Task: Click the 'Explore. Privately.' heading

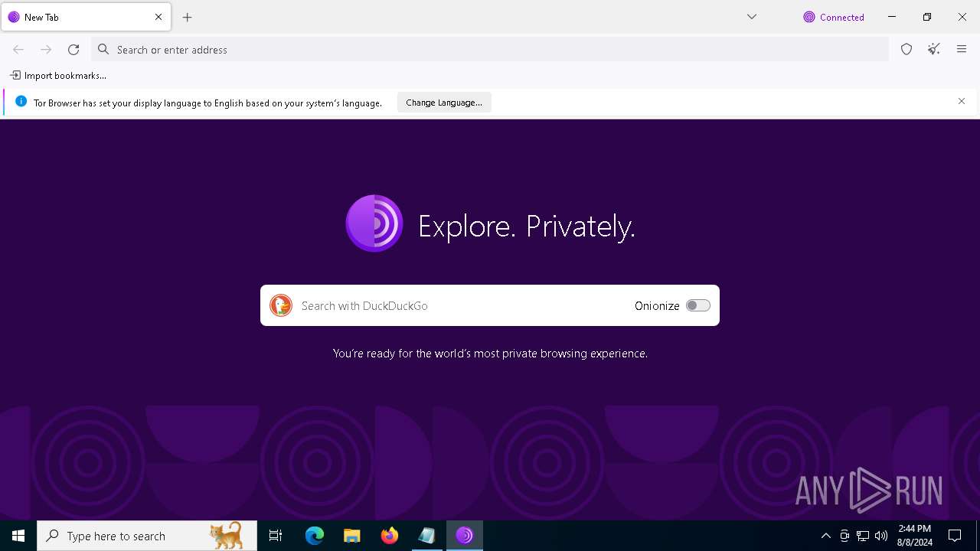Action: tap(527, 226)
